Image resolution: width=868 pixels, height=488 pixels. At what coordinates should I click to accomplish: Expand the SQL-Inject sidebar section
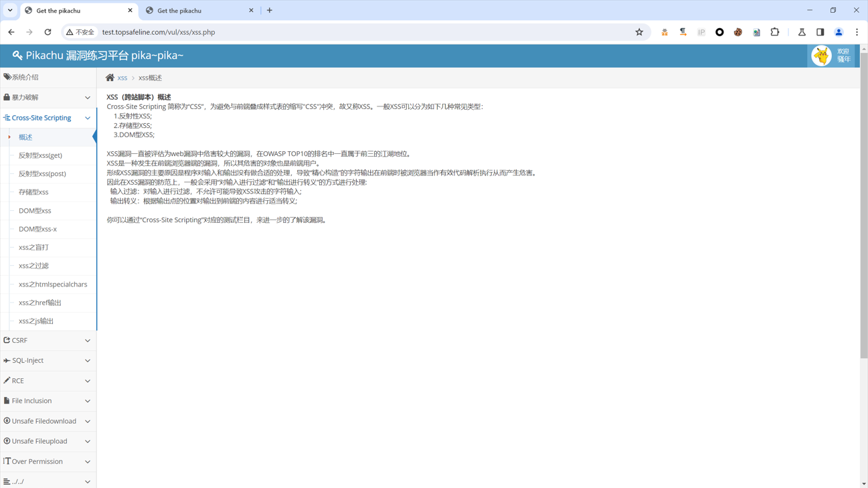pyautogui.click(x=48, y=360)
